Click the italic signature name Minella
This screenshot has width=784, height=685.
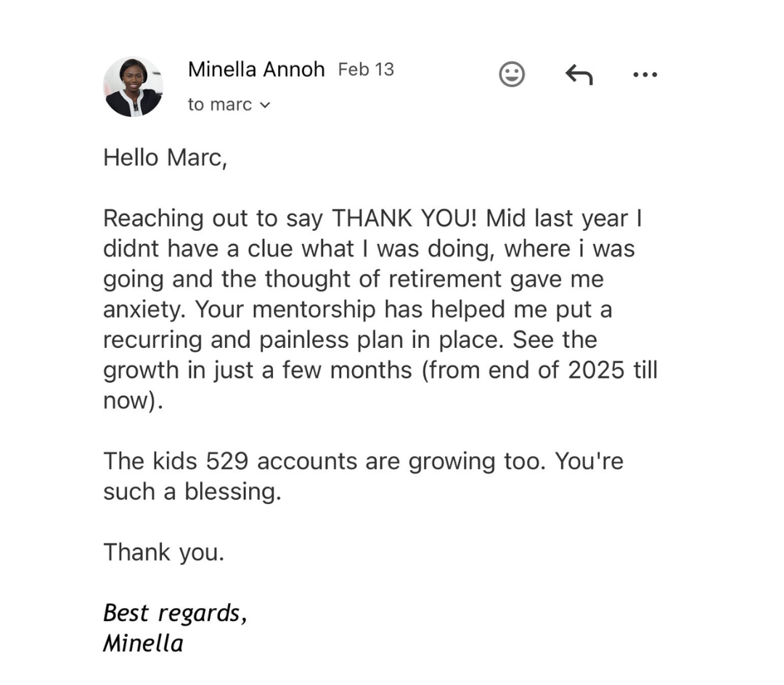pyautogui.click(x=143, y=644)
